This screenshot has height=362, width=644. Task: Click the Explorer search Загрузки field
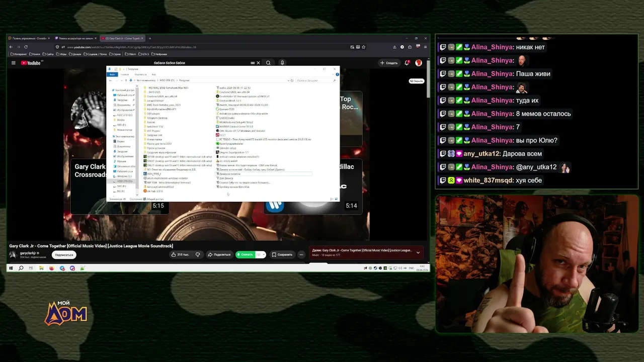click(x=315, y=80)
